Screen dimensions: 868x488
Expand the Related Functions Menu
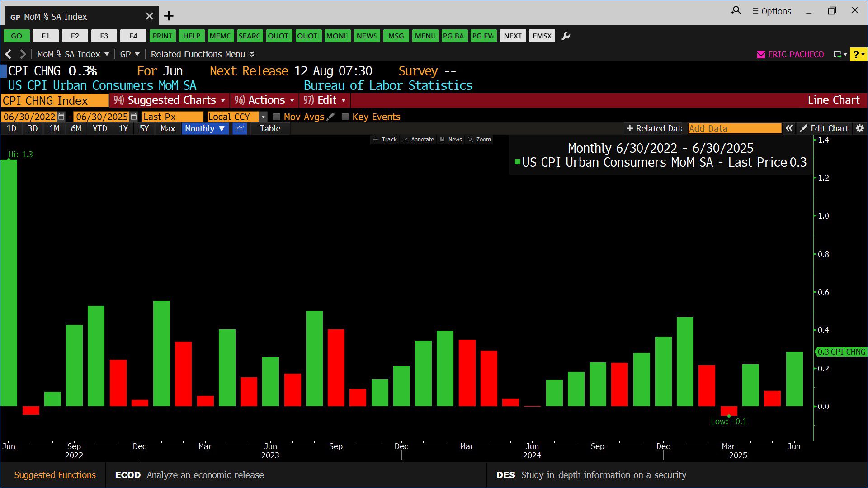(x=203, y=54)
